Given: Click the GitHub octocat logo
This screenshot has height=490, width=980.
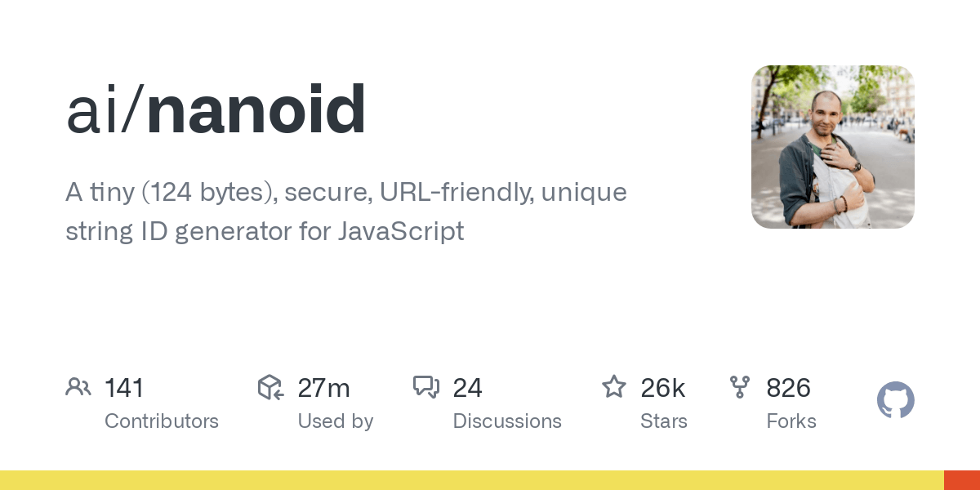Looking at the screenshot, I should click(896, 400).
